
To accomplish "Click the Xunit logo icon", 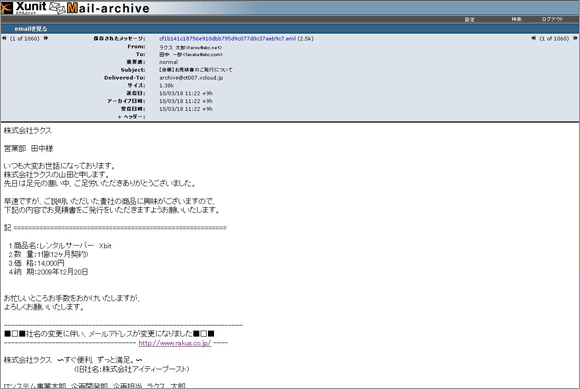I will 7,8.
